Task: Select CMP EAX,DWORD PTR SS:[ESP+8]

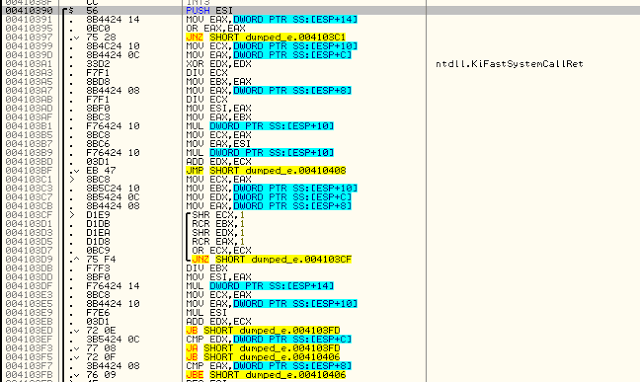Action: click(269, 366)
